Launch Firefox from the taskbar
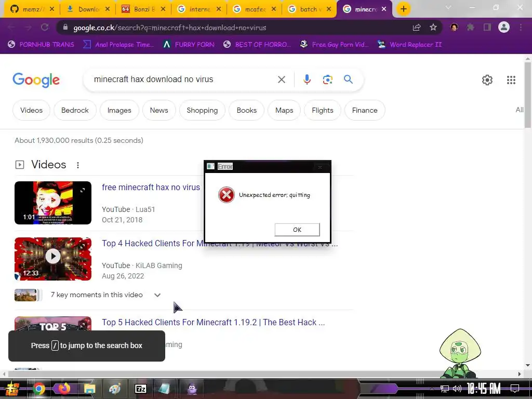The image size is (532, 399). [64, 388]
